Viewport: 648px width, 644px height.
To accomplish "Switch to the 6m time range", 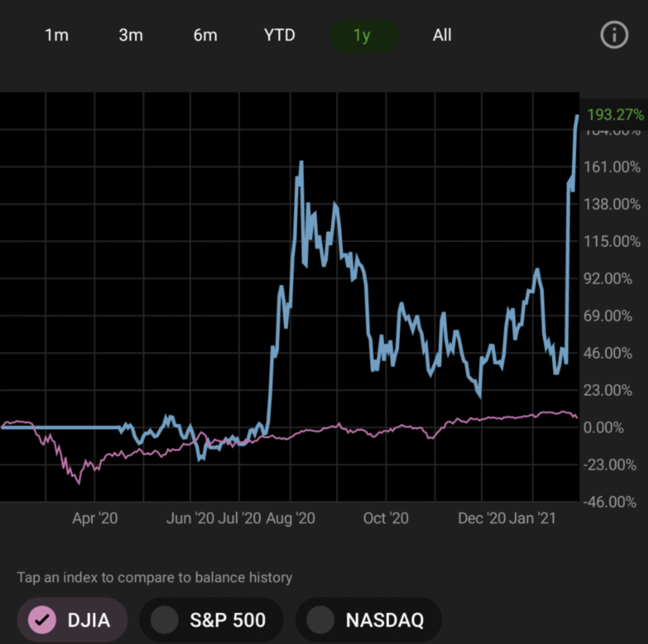I will click(205, 35).
